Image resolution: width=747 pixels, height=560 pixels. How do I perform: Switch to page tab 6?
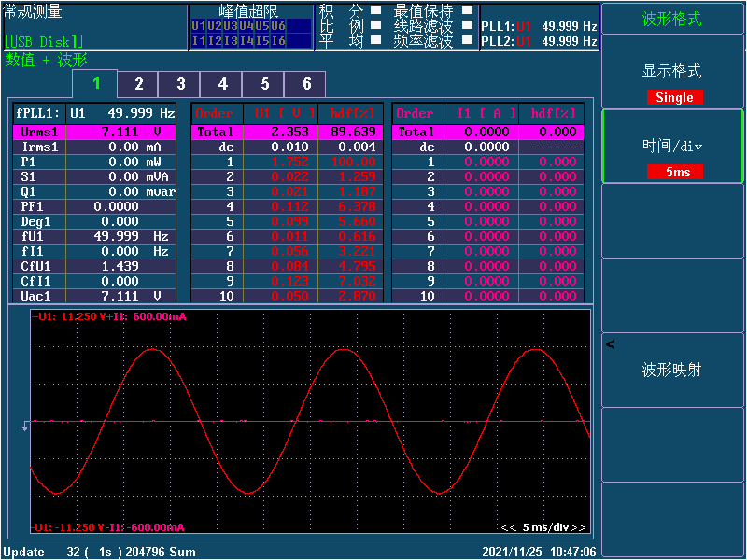coord(306,84)
